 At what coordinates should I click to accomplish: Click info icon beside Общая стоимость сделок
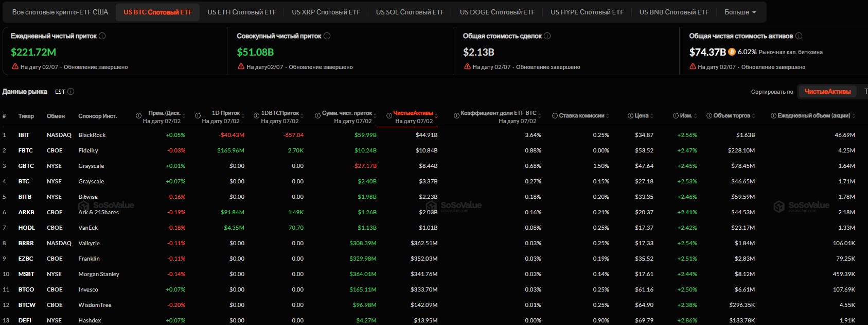coord(547,36)
